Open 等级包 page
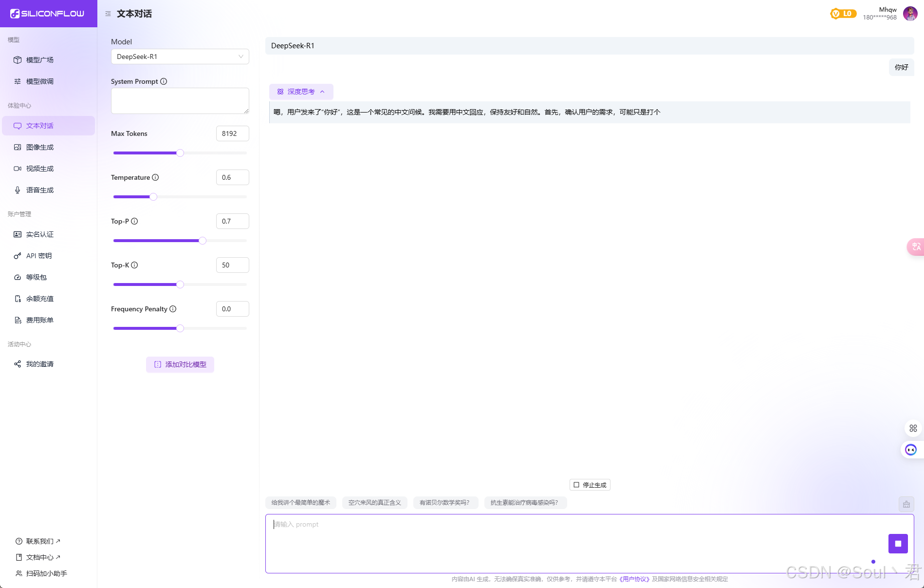 coord(48,277)
